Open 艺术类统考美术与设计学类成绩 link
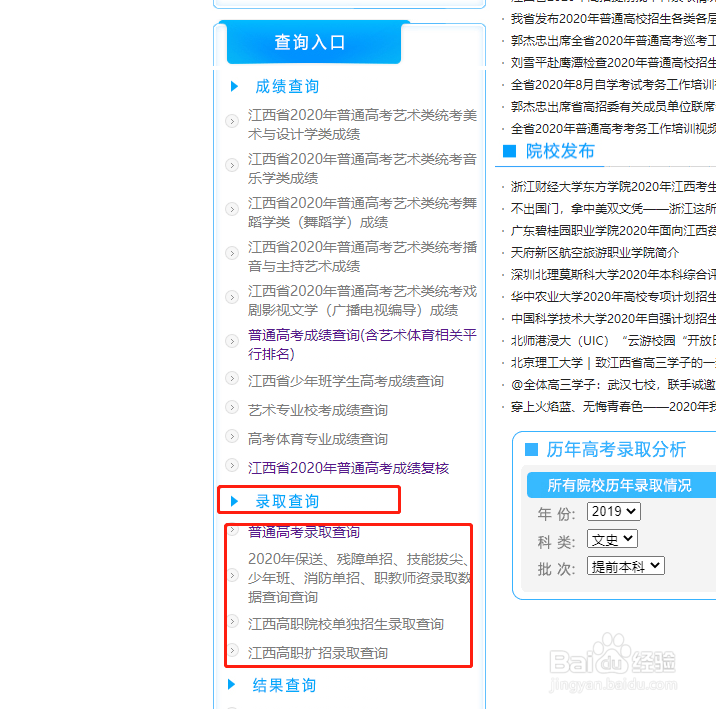 362,125
